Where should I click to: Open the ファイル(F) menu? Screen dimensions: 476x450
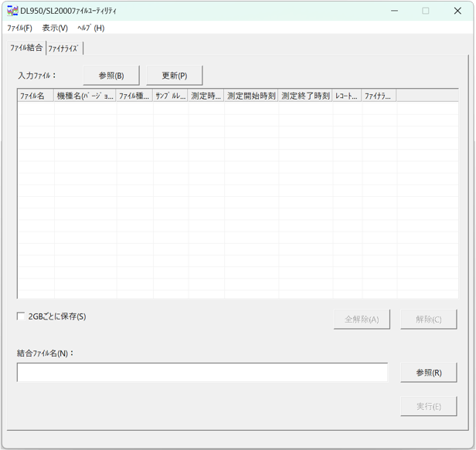(19, 28)
